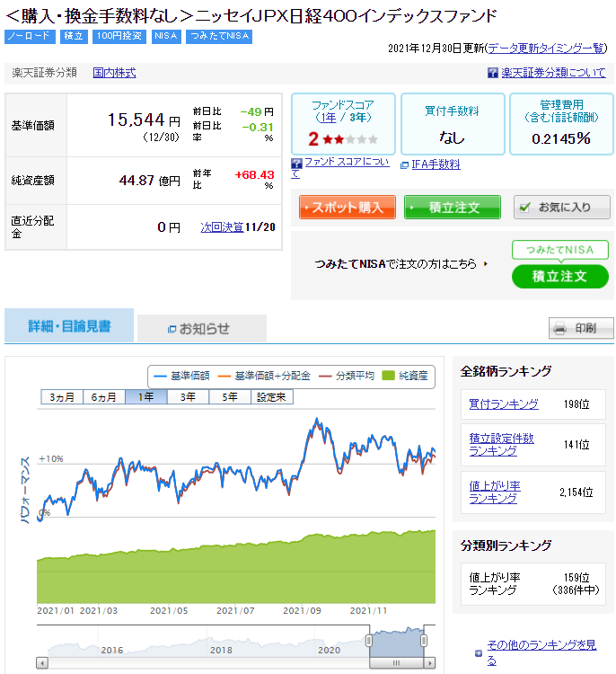Open the 楽天証券分類について link
The height and width of the screenshot is (674, 616).
coord(554,73)
